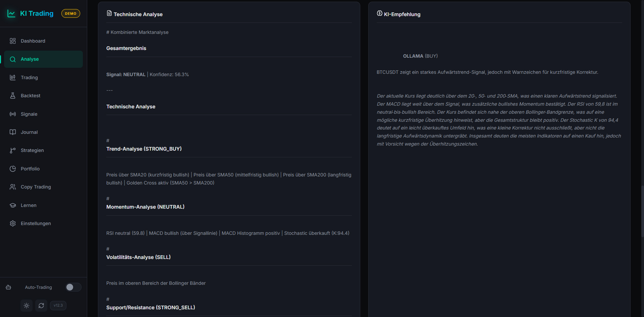Open Einstellungen settings page
Image resolution: width=644 pixels, height=317 pixels.
click(x=36, y=223)
